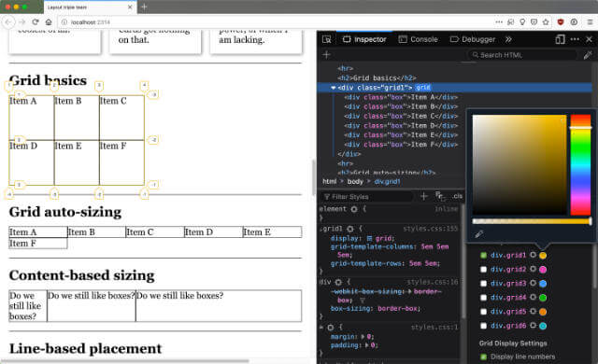This screenshot has width=598, height=364.
Task: Open responsive design mode icon
Action: click(560, 39)
